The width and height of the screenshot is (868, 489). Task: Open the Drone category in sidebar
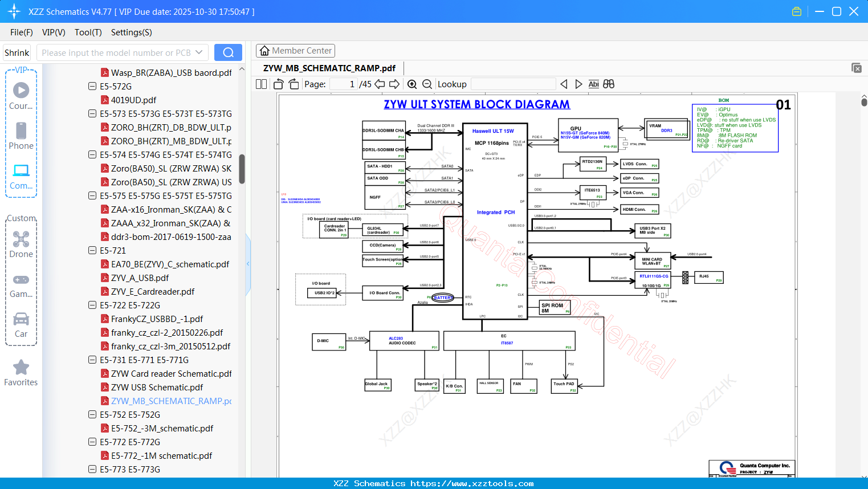(21, 244)
